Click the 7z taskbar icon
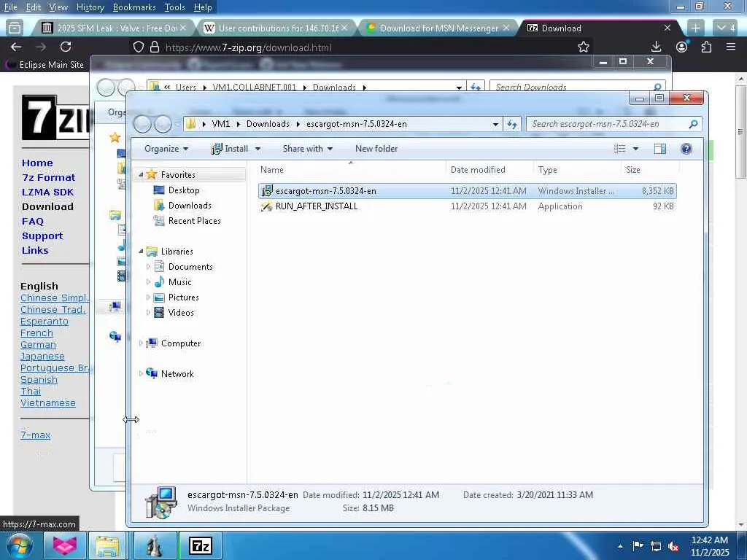The image size is (747, 560). pos(201,545)
